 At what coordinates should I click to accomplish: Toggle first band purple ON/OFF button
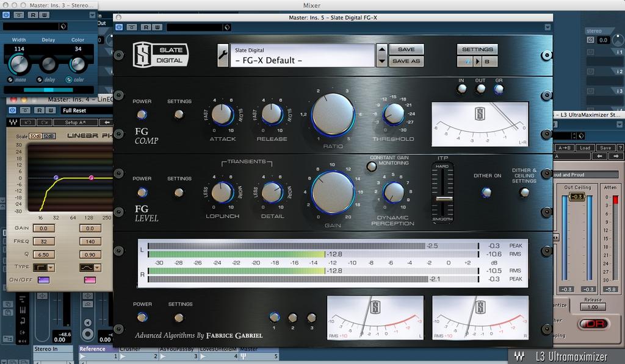coord(43,280)
